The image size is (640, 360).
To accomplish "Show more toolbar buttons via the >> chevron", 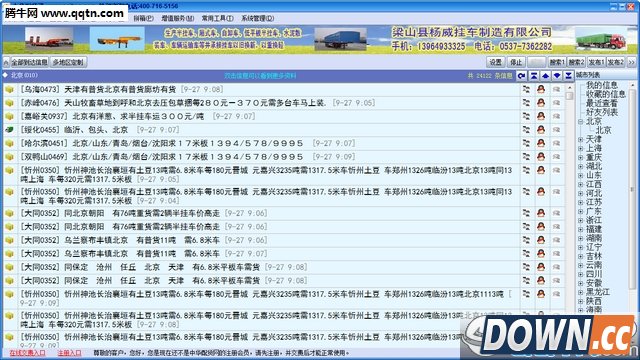I will 631,62.
